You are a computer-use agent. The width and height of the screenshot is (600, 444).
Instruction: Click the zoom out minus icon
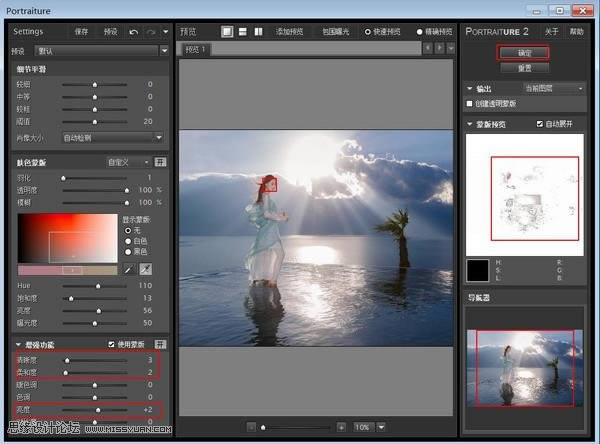(x=251, y=427)
